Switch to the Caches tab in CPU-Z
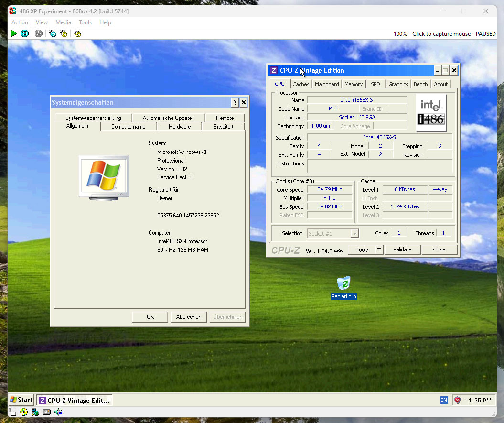This screenshot has width=504, height=423. click(x=301, y=84)
